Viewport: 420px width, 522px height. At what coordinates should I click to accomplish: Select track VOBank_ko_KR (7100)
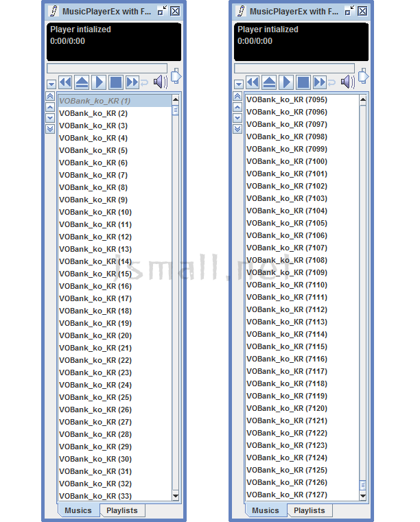click(302, 161)
